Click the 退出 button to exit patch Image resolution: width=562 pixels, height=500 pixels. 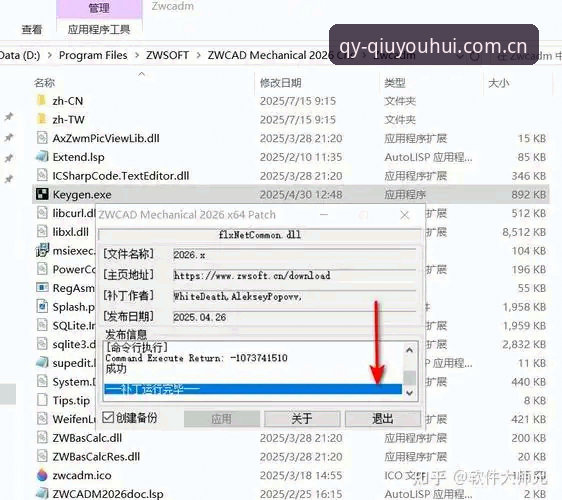(x=382, y=419)
